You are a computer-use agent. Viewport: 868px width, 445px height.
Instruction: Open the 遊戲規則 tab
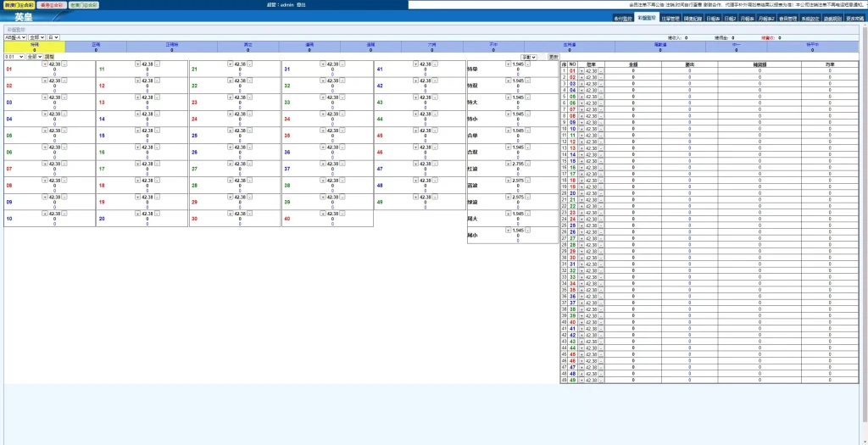click(x=832, y=19)
